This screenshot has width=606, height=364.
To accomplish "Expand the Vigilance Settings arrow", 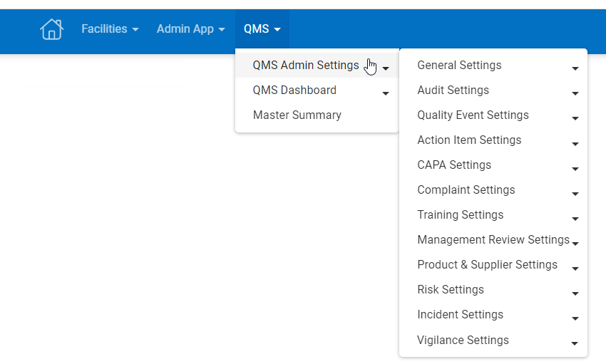I will click(575, 343).
